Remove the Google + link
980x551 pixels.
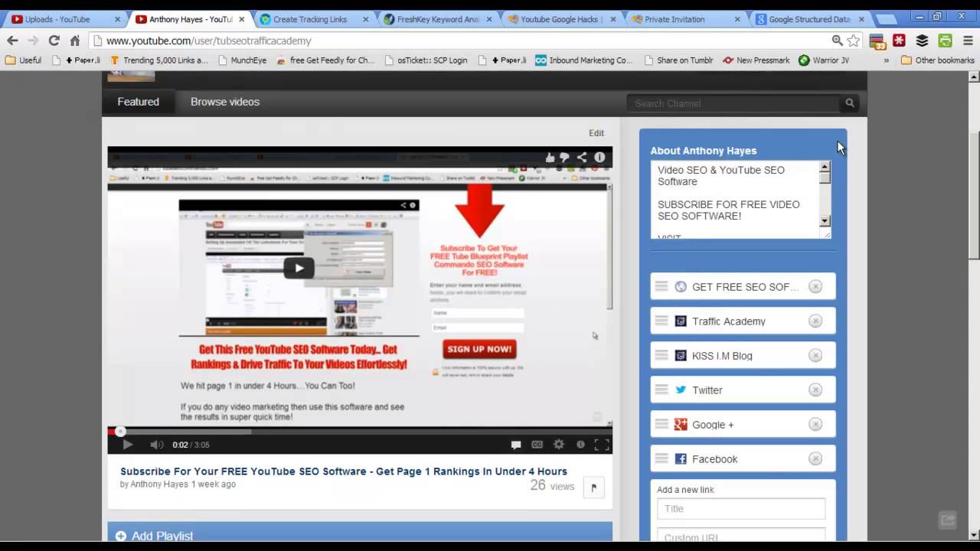tap(815, 424)
